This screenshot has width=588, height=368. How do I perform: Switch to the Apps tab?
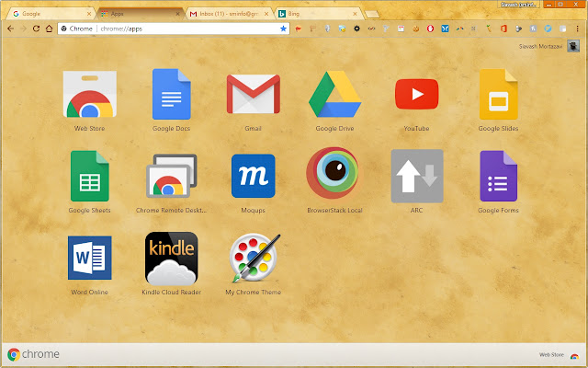(140, 14)
